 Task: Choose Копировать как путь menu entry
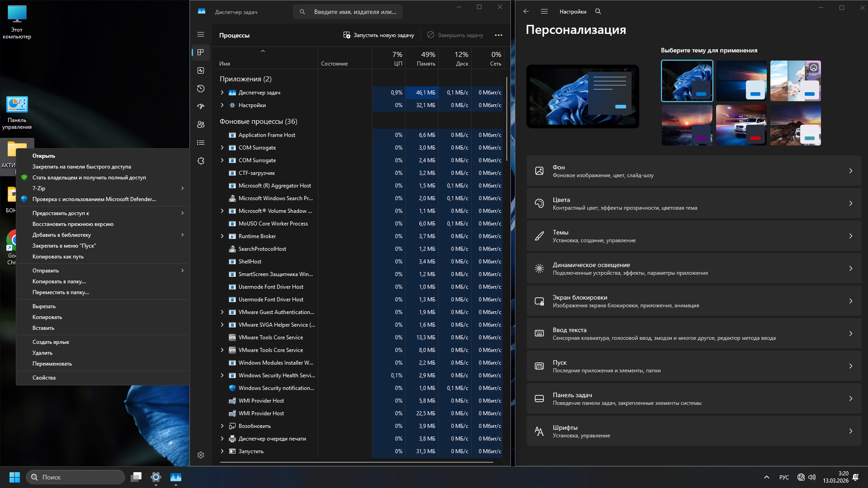(x=58, y=257)
